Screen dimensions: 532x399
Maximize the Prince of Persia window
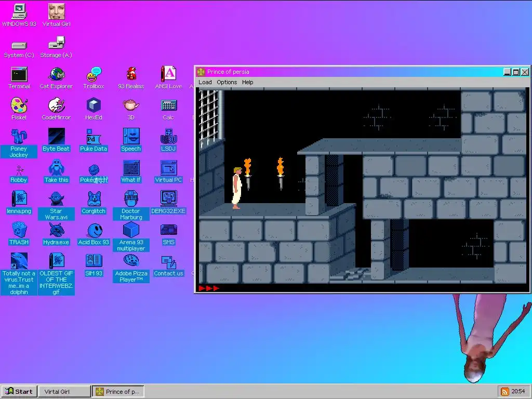pyautogui.click(x=516, y=72)
